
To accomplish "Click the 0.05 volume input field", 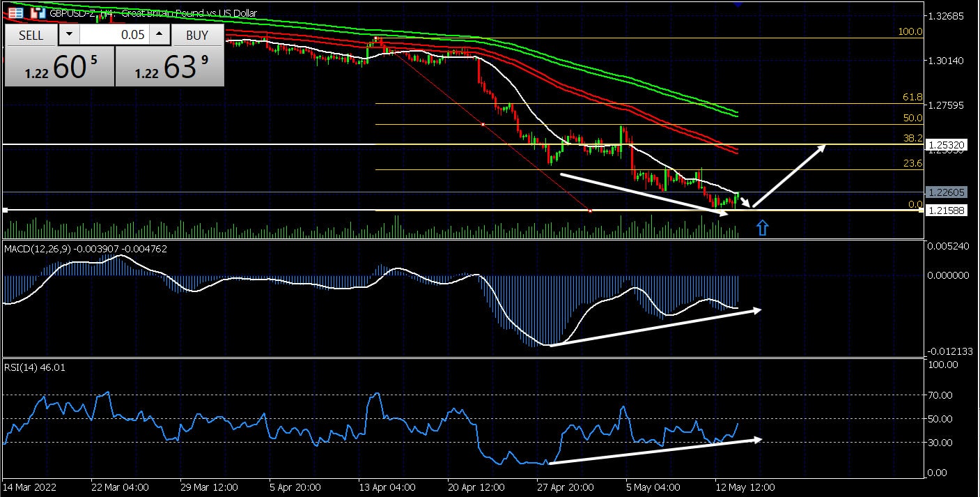I will 114,35.
